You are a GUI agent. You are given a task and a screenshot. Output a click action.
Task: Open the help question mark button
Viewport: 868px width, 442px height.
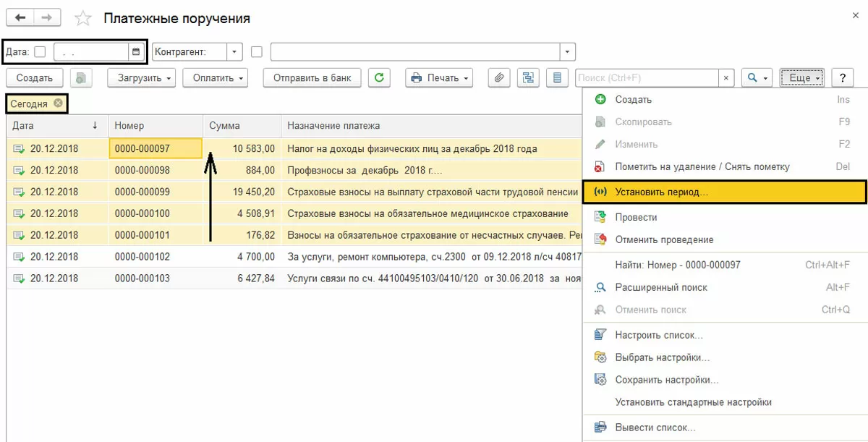(843, 78)
